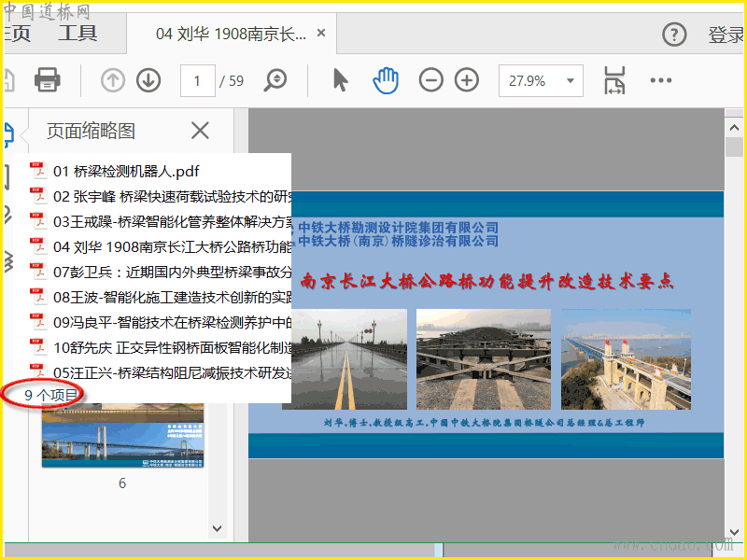Viewport: 747px width, 560px height.
Task: Close the page thumbnails panel
Action: tap(200, 130)
